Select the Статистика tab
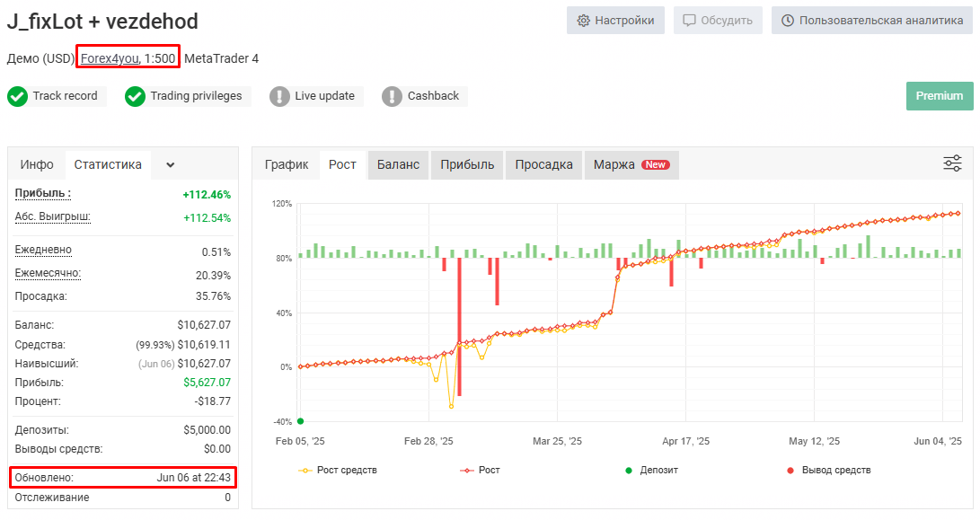This screenshot has width=980, height=520. (108, 164)
